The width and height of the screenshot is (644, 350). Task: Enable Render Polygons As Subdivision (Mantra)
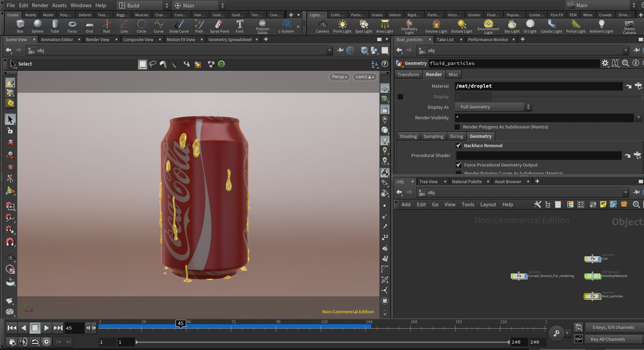457,127
